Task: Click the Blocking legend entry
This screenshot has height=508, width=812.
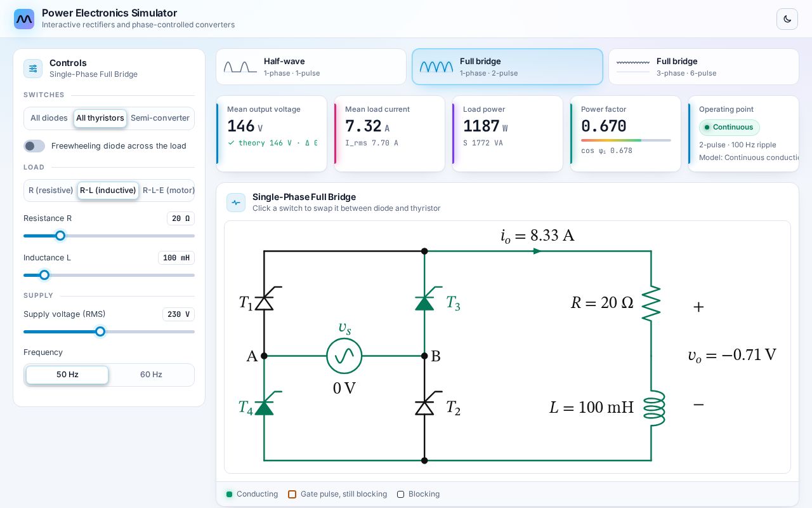Action: (418, 494)
